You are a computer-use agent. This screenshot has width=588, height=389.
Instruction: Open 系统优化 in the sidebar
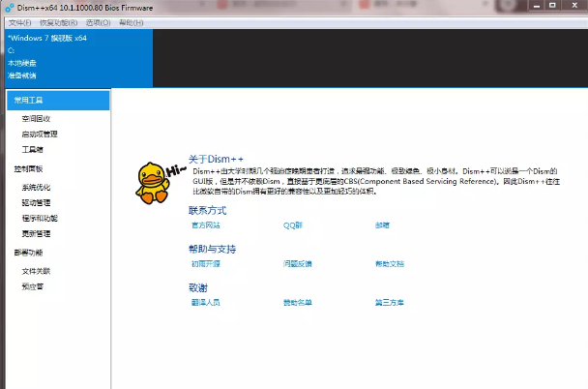pos(36,188)
